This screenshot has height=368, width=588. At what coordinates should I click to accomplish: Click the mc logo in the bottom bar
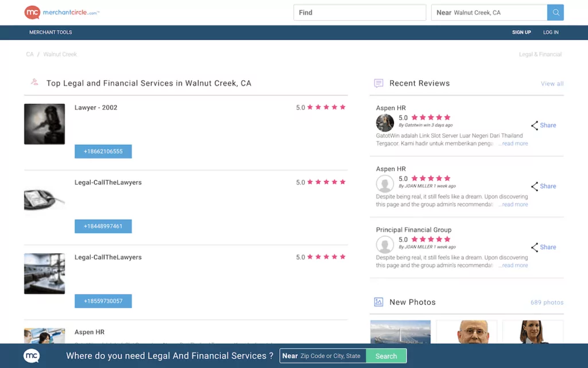(x=32, y=355)
